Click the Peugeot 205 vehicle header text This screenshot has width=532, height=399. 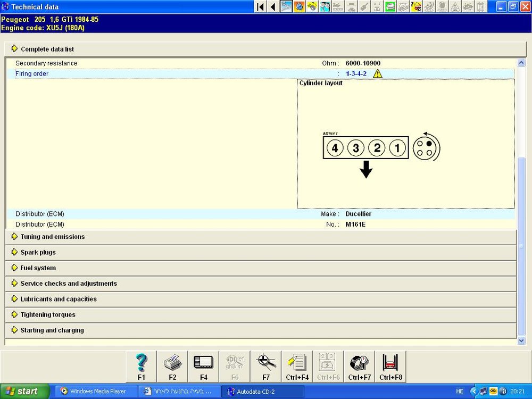point(49,19)
